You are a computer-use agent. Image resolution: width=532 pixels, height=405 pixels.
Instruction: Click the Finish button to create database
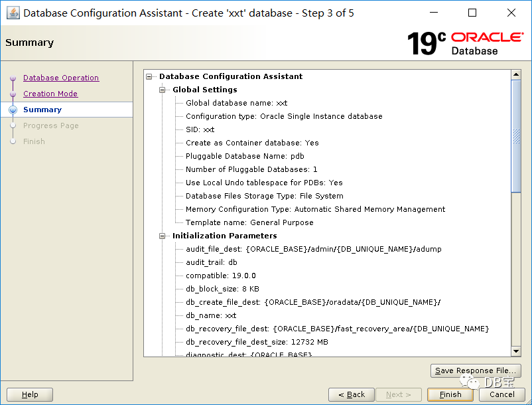click(450, 394)
